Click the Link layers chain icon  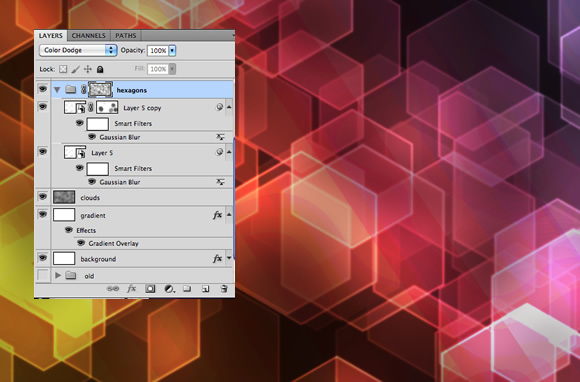pyautogui.click(x=113, y=289)
